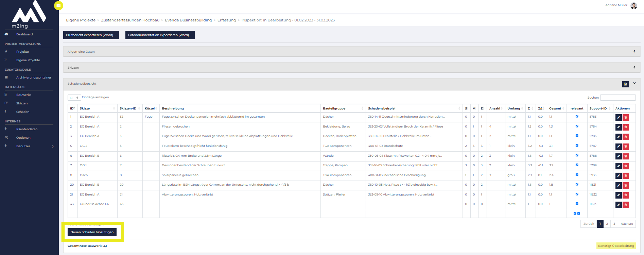Delete the Gewindeüberstand damage entry
The width and height of the screenshot is (644, 255).
pos(626,166)
